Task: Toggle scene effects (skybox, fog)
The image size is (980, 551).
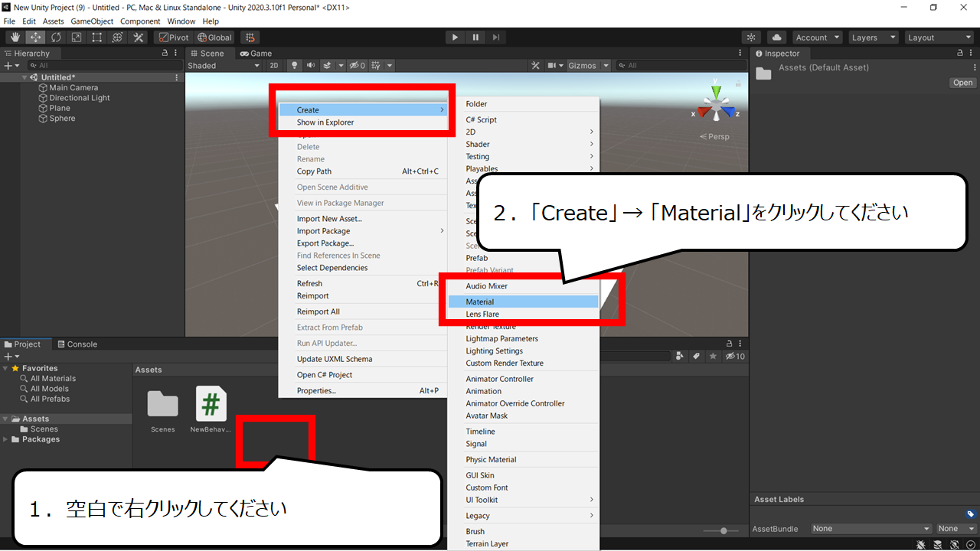Action: click(x=327, y=66)
